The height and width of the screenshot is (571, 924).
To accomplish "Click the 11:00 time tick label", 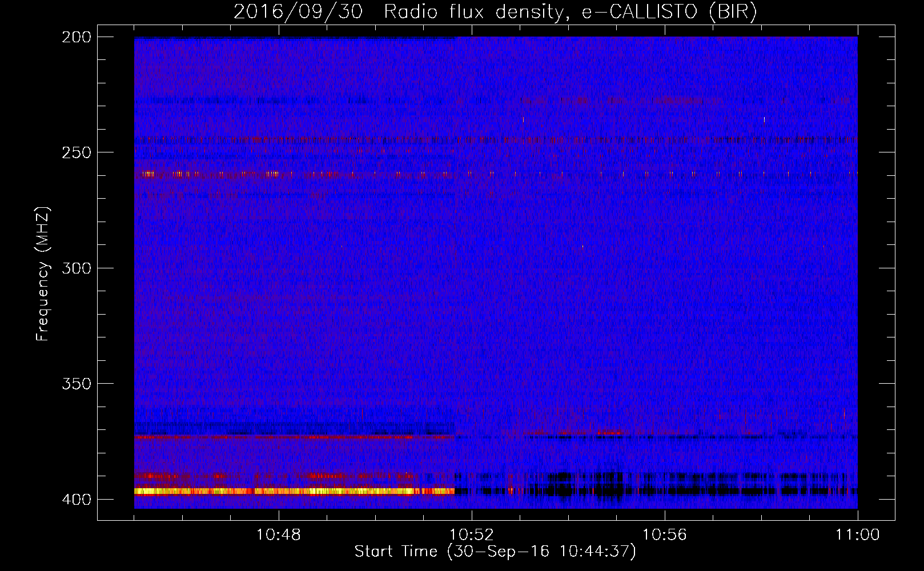I will tap(858, 535).
